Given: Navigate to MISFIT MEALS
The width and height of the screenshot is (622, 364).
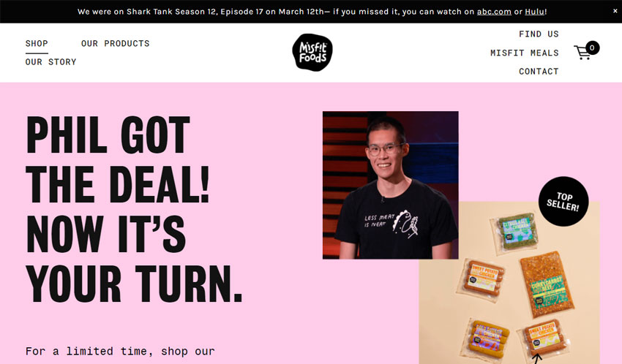Looking at the screenshot, I should tap(525, 53).
